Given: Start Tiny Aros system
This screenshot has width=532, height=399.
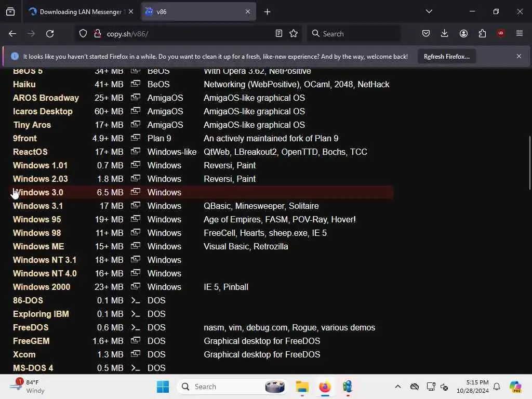Looking at the screenshot, I should click(32, 125).
